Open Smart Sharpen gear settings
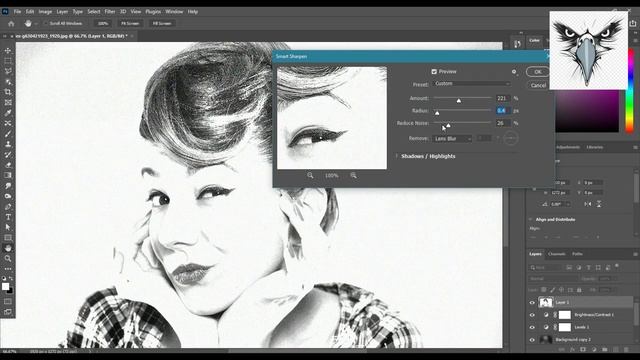The image size is (640, 360). point(514,72)
